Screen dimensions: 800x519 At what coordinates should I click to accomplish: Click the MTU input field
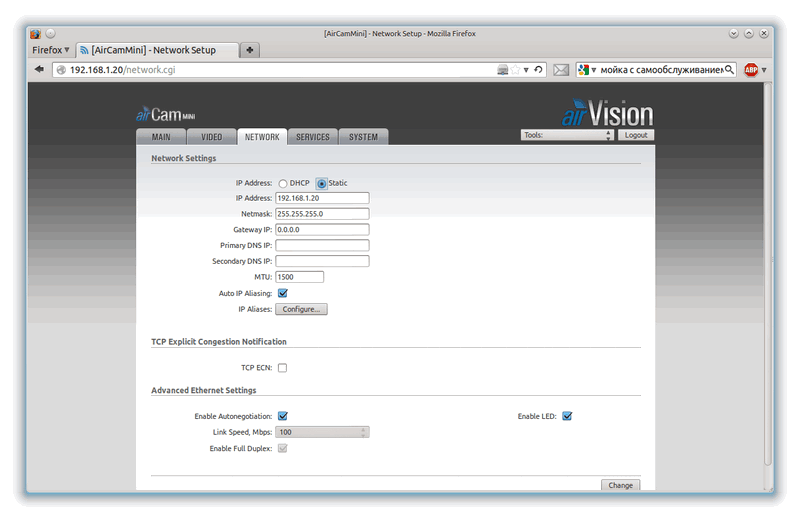[299, 277]
